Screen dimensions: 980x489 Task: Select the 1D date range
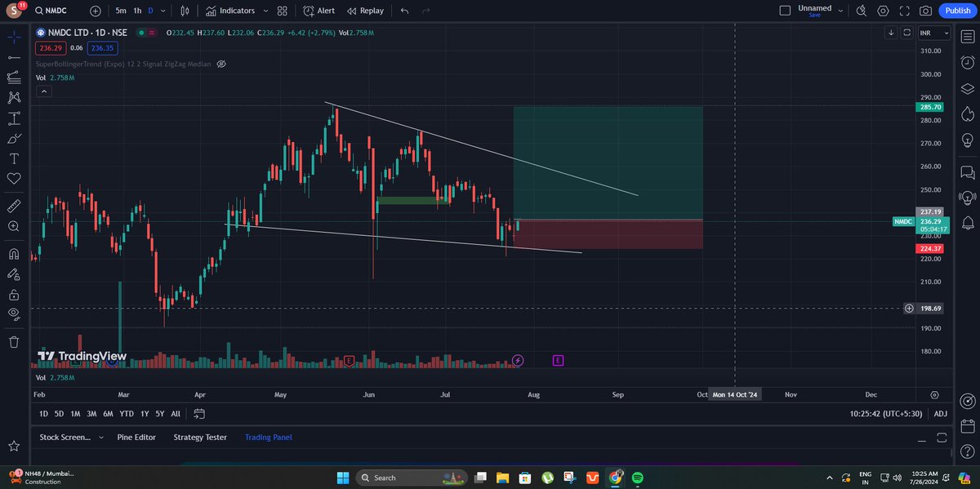click(44, 414)
